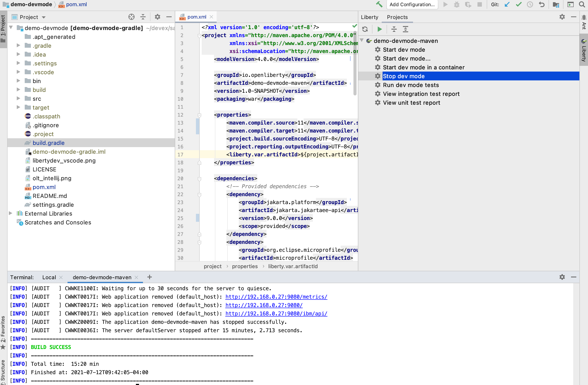Switch to the Projects tab

[397, 17]
